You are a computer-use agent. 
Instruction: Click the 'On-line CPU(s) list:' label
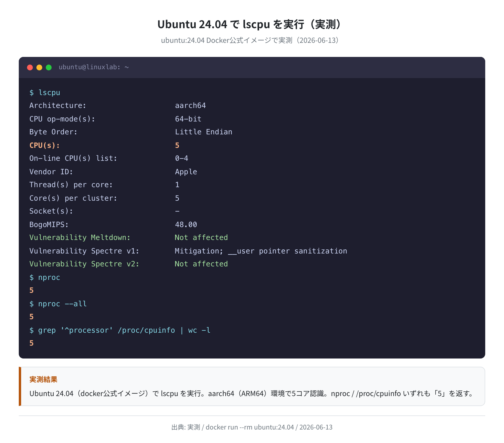pyautogui.click(x=73, y=158)
